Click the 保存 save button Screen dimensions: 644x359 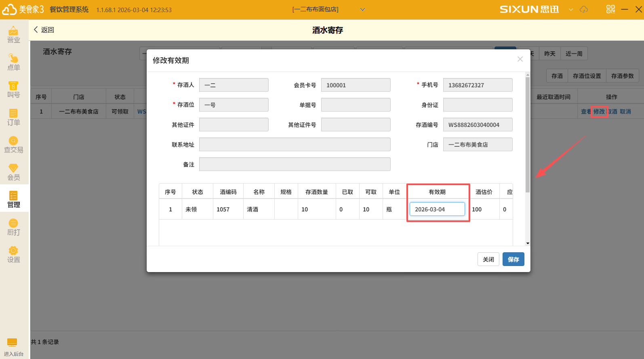point(513,260)
